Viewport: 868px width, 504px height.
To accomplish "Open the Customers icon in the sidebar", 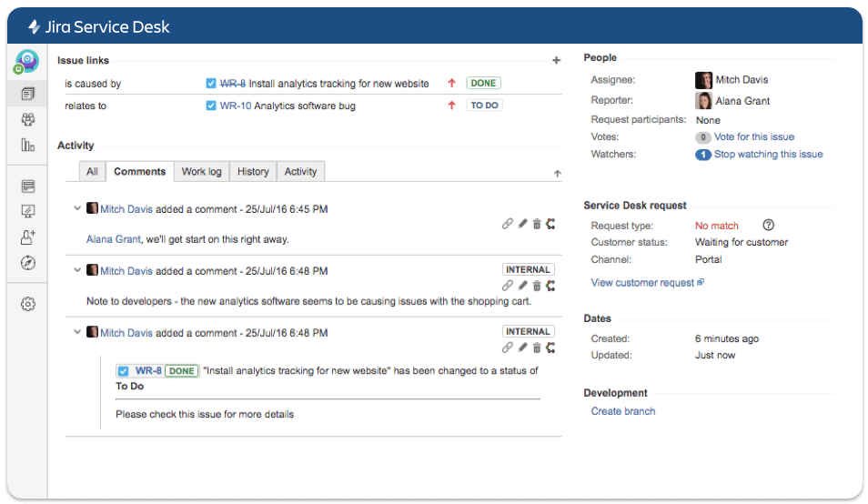I will (x=28, y=119).
